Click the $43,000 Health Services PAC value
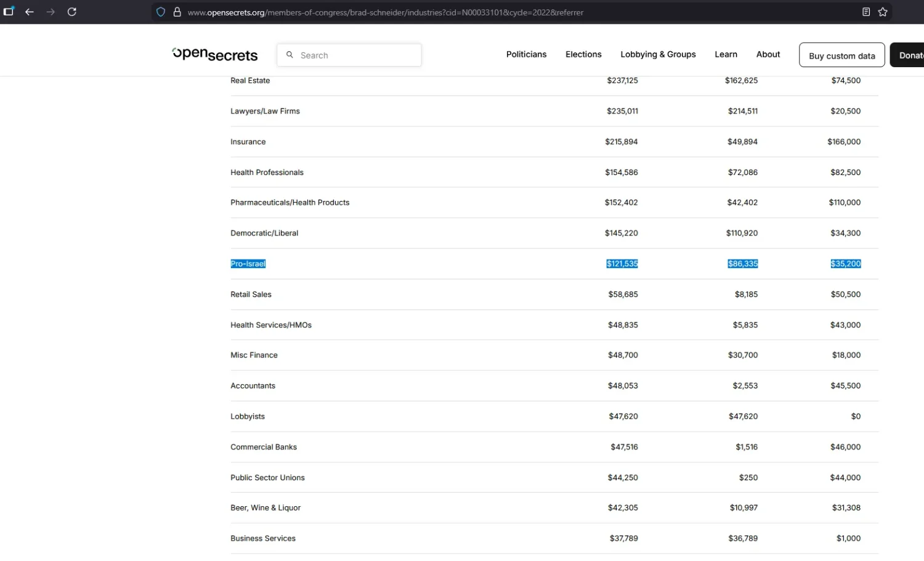 [845, 326]
